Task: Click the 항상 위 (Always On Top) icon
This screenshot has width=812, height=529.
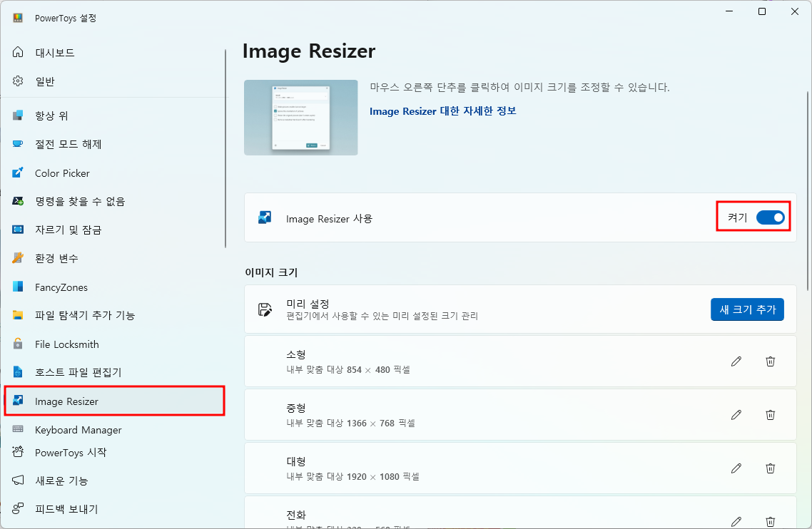Action: [18, 115]
